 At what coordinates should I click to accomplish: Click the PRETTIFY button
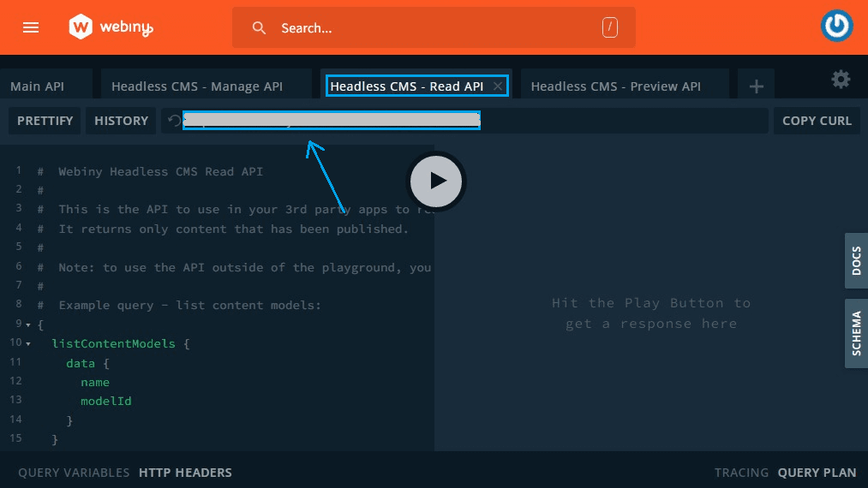point(45,121)
